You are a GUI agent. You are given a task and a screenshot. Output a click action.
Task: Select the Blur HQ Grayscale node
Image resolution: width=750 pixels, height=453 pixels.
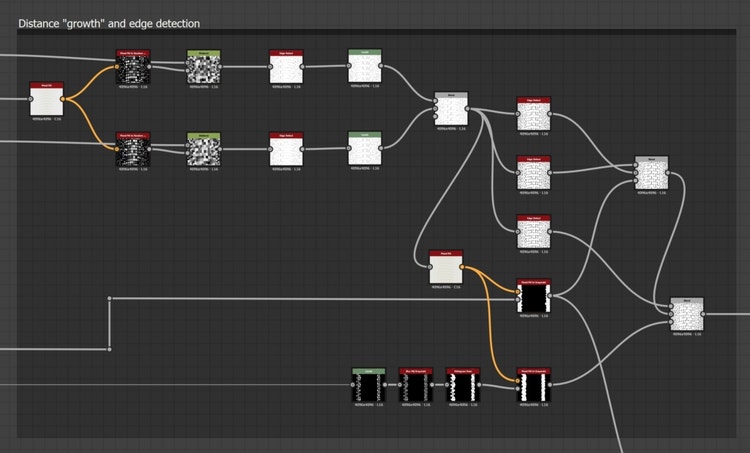pyautogui.click(x=416, y=385)
